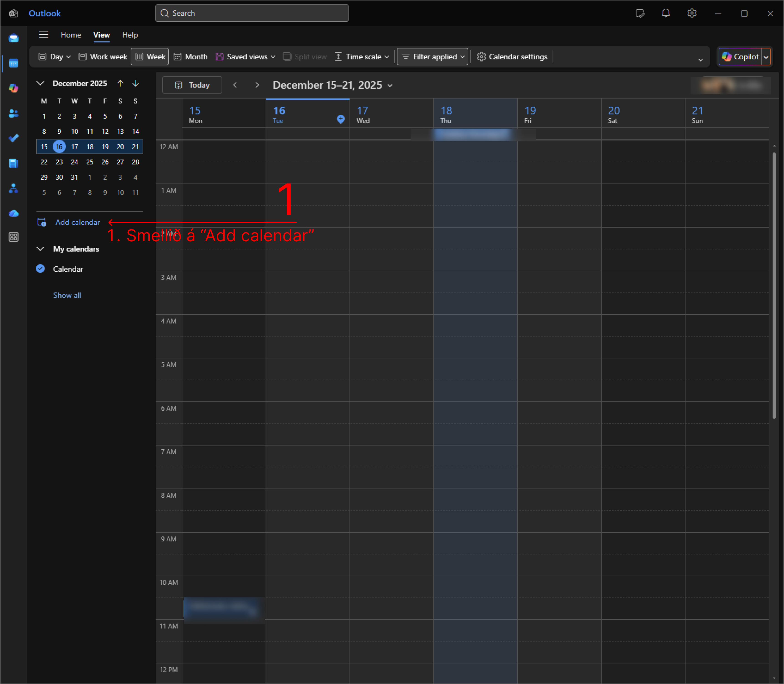Viewport: 784px width, 684px height.
Task: Open Mail from the left app bar
Action: click(x=14, y=38)
